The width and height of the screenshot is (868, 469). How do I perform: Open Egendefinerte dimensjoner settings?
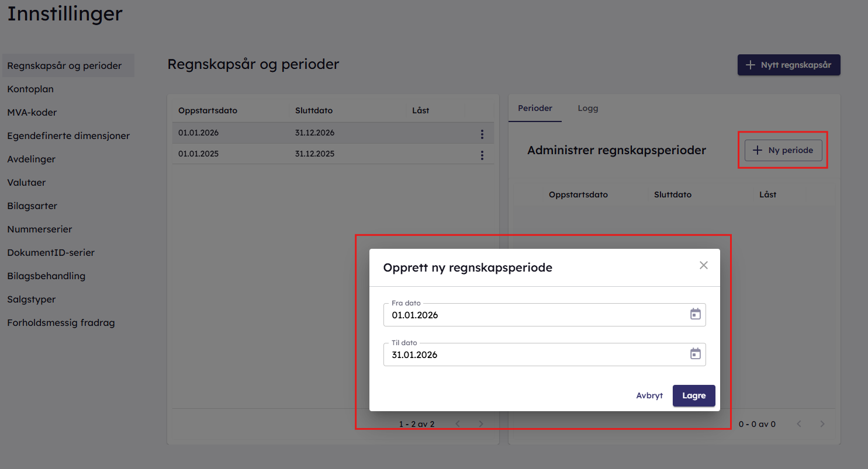[68, 136]
